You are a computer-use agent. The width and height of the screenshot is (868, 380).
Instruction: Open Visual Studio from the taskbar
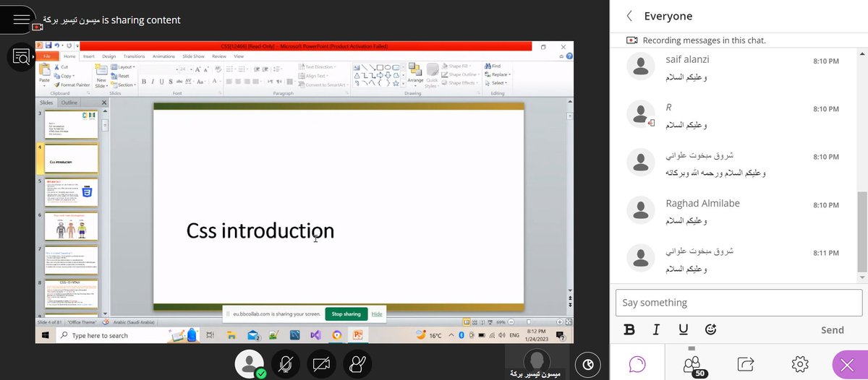coord(315,335)
